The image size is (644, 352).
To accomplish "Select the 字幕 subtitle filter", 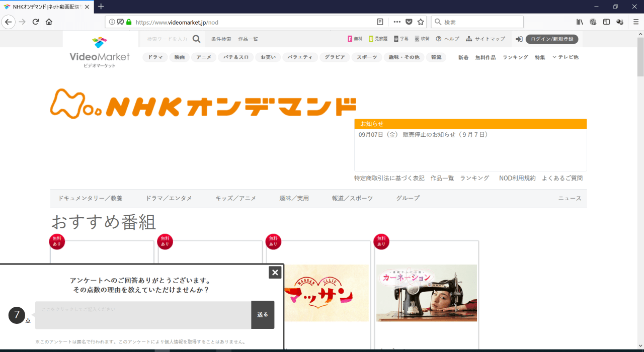I will tap(401, 39).
